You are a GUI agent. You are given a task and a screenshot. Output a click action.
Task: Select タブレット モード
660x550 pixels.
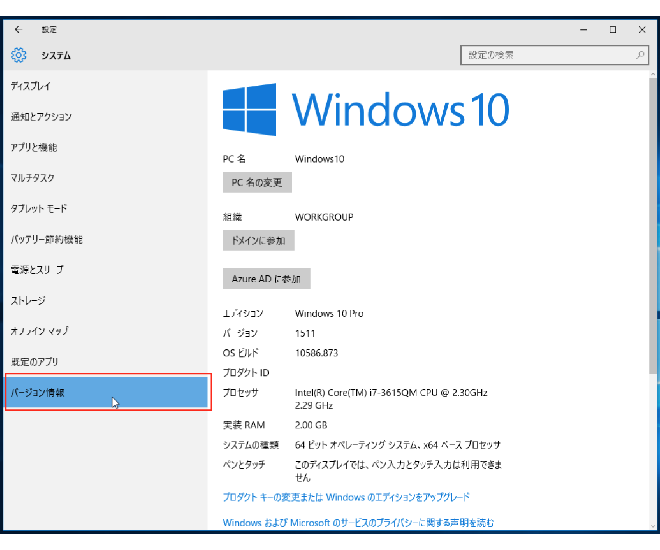coord(106,209)
